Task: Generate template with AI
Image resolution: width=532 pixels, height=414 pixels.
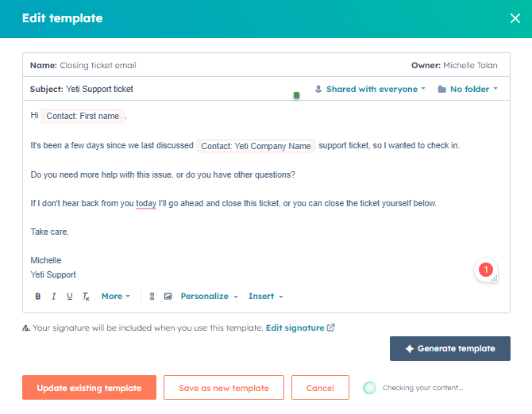Action: [x=449, y=348]
